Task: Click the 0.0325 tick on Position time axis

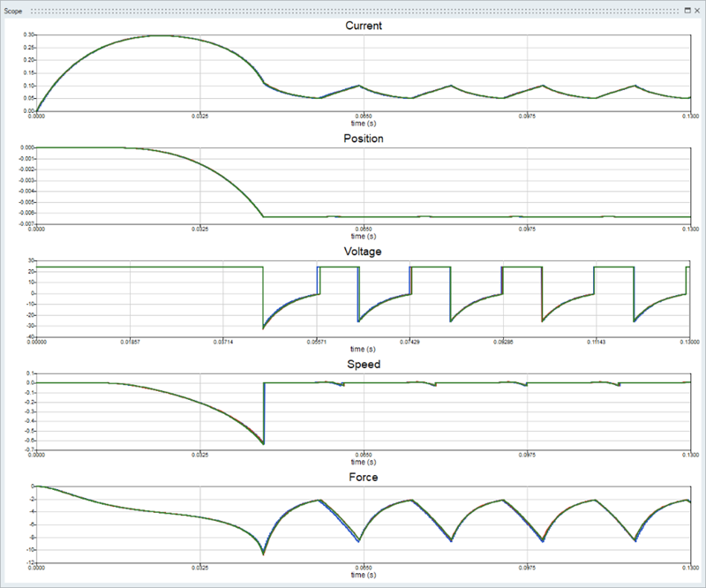Action: [200, 230]
